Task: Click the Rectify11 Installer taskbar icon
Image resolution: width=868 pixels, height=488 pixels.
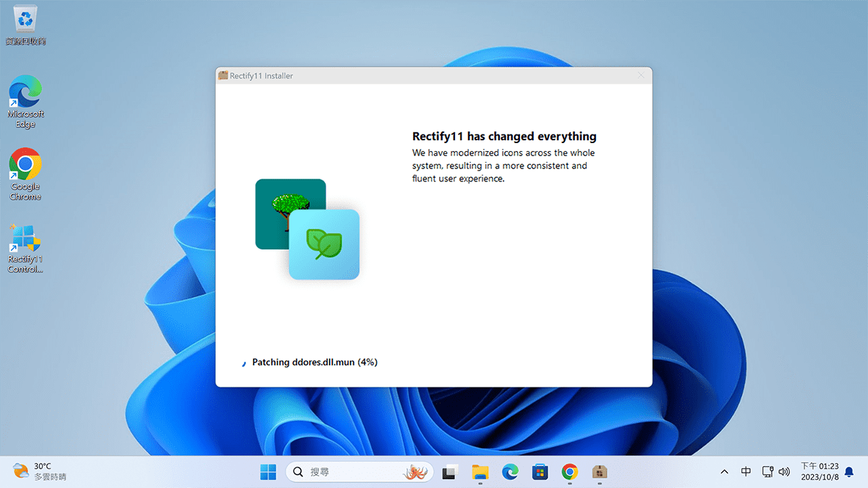Action: coord(599,472)
